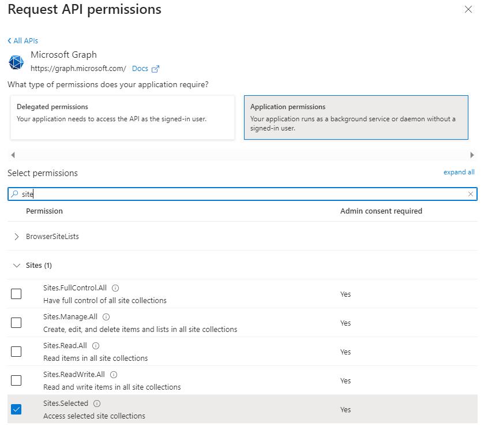Check Sites.FullControl.All permission

coord(16,294)
